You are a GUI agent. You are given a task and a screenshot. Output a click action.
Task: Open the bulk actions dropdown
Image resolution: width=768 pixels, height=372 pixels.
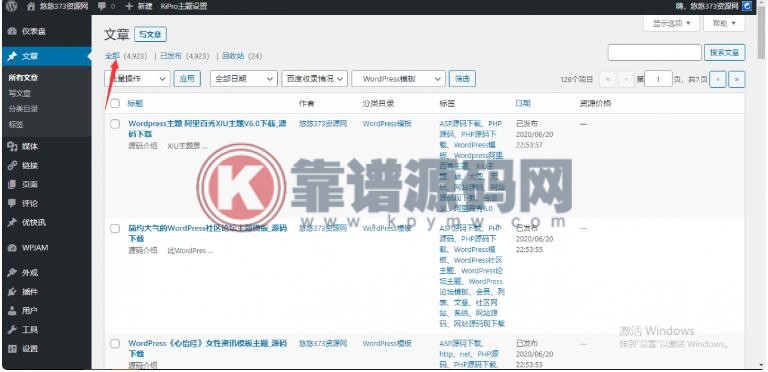[x=138, y=79]
